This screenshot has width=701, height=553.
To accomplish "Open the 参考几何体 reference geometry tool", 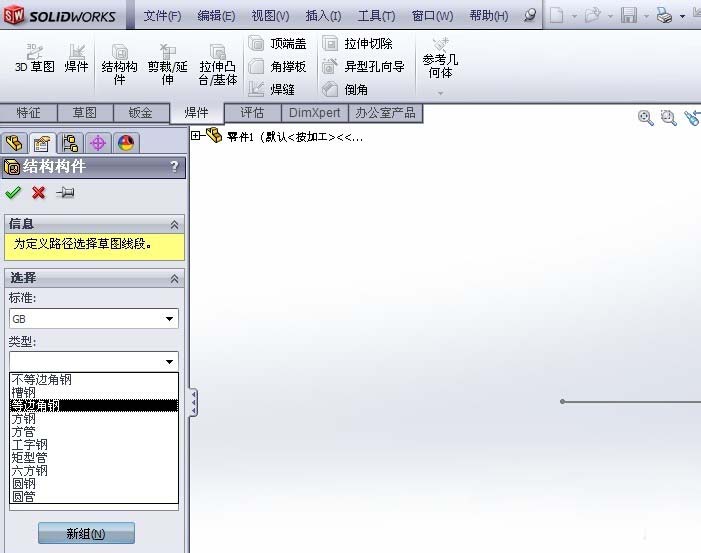I will tap(440, 58).
